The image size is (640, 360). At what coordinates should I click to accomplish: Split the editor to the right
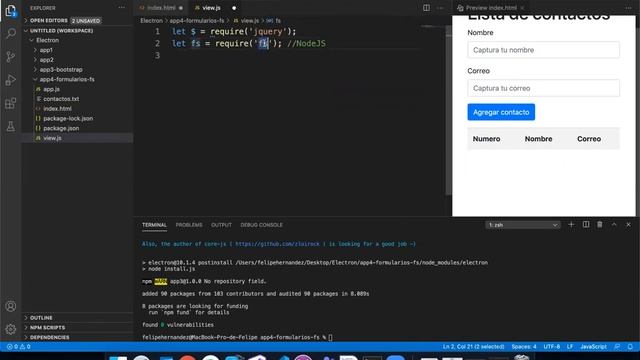[x=426, y=8]
